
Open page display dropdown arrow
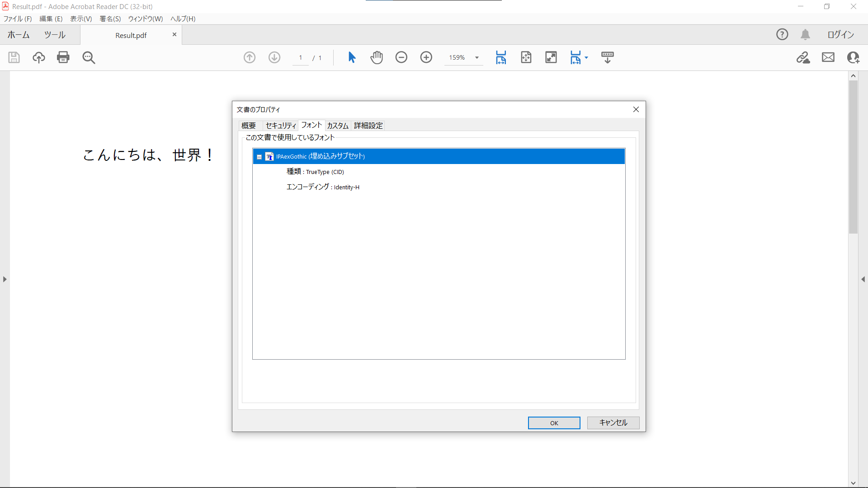pyautogui.click(x=586, y=57)
